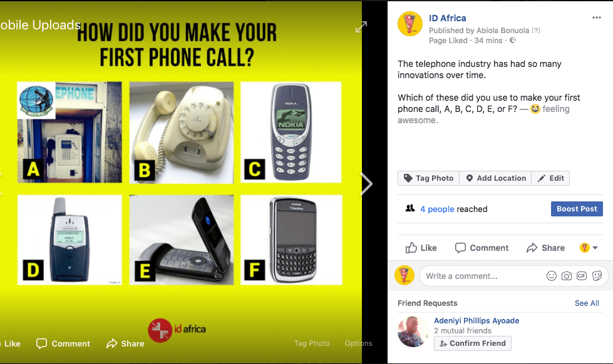Image resolution: width=613 pixels, height=364 pixels.
Task: Click Tag Photo text under the image
Action: [312, 343]
